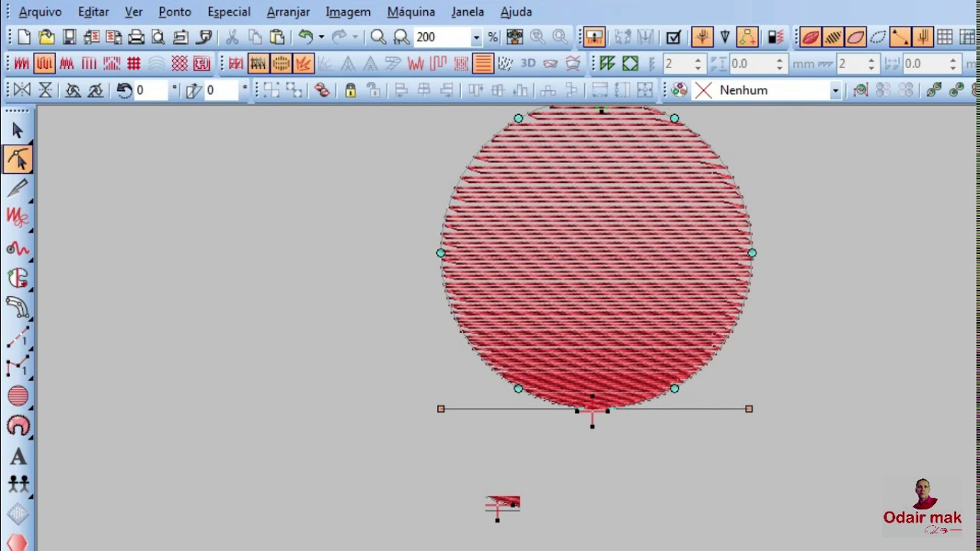
Task: Select the Lettering A tool
Action: pyautogui.click(x=18, y=457)
